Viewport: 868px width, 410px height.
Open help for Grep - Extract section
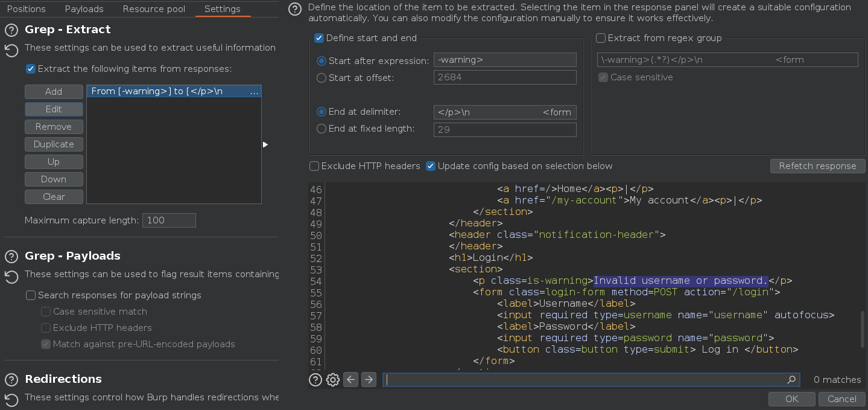[x=11, y=30]
